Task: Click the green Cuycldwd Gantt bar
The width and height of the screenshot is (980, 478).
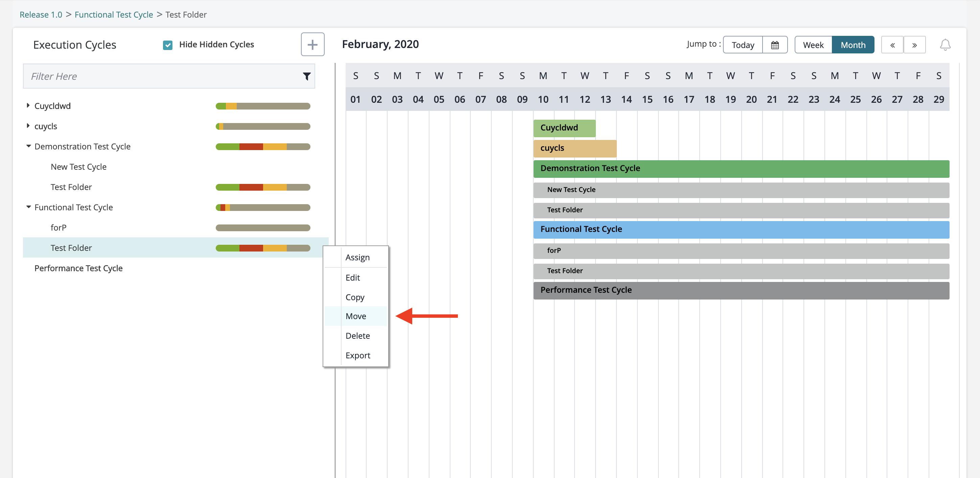Action: 564,128
